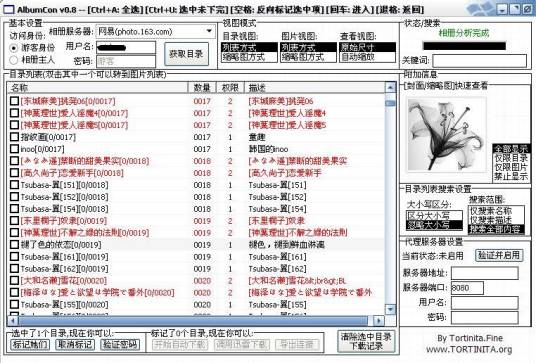536x363 pixels.
Task: Click the horizontal scrollbar track of list
Action: click(x=193, y=321)
